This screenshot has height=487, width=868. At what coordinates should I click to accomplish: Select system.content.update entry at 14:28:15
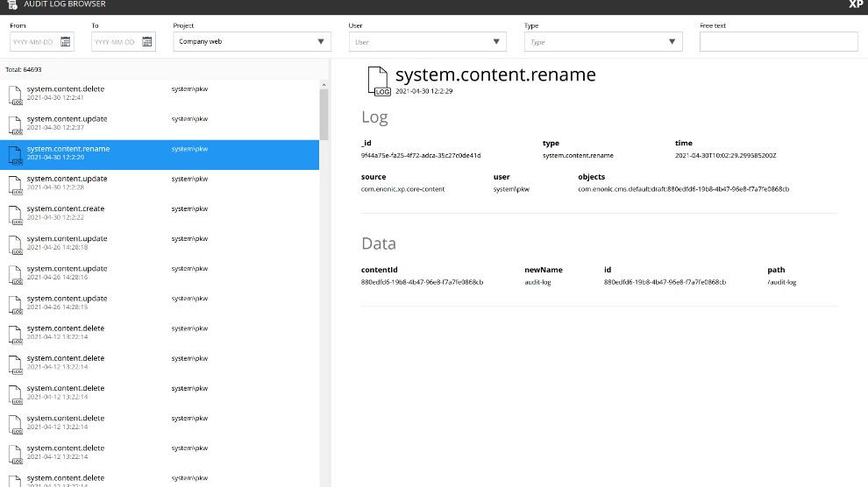(160, 304)
